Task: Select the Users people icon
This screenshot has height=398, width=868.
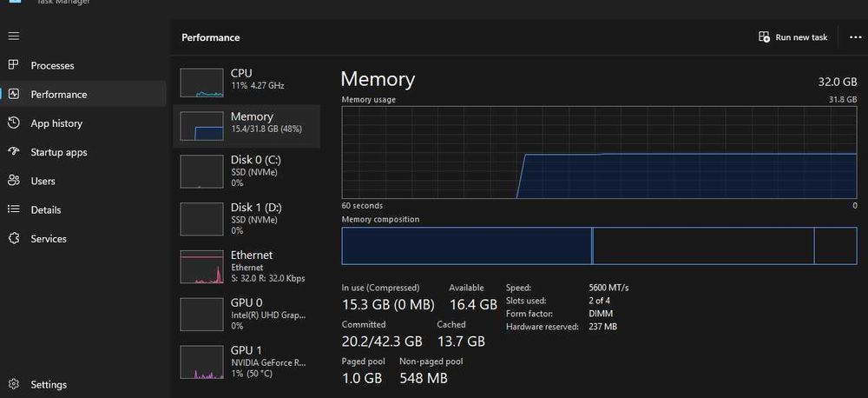Action: [x=14, y=181]
